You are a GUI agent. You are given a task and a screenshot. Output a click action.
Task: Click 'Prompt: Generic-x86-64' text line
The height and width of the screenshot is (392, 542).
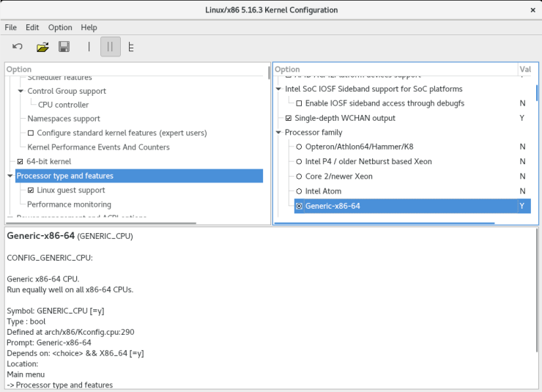coord(49,343)
